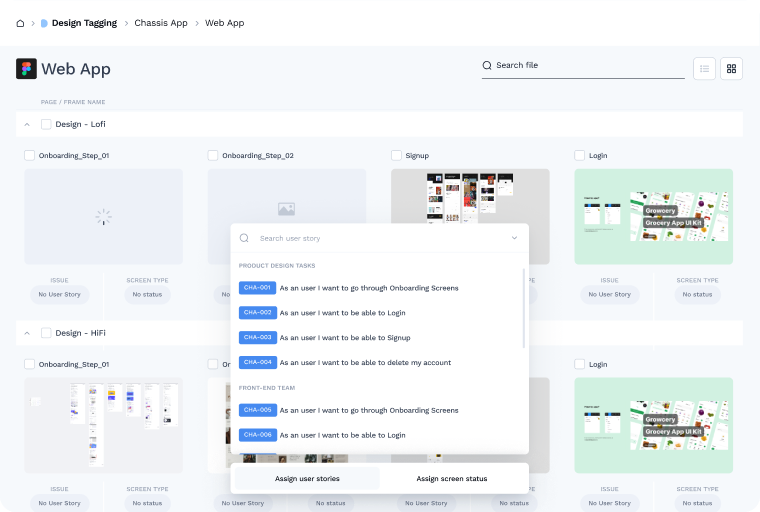Click scrollbar in user story list
Screen dimensions: 760x512
pos(523,308)
